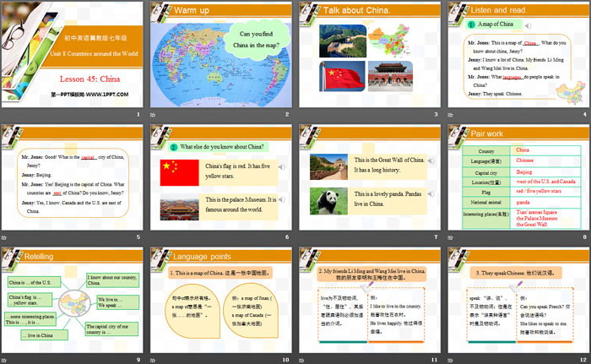The height and width of the screenshot is (364, 591).
Task: Click the animation star icon under slide 10
Action: 153,361
